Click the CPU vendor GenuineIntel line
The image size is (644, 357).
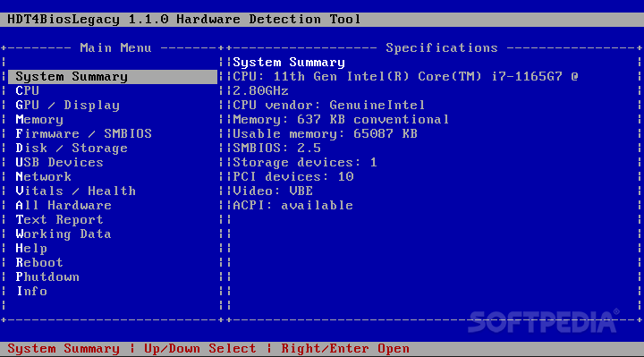click(x=329, y=106)
